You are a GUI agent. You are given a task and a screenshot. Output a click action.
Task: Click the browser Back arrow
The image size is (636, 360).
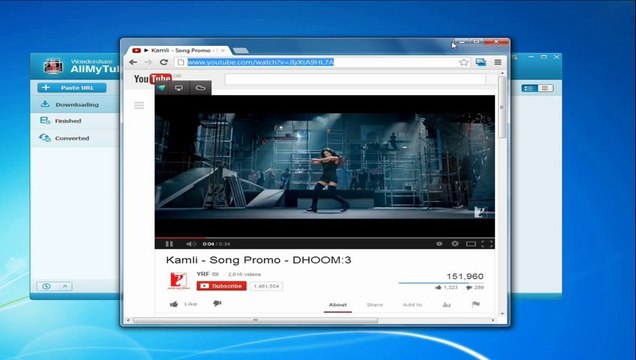point(133,62)
